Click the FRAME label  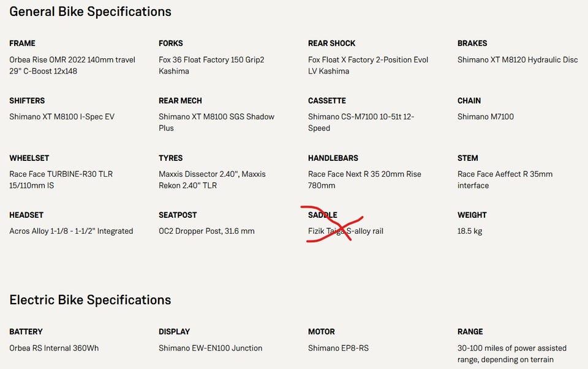click(x=23, y=43)
